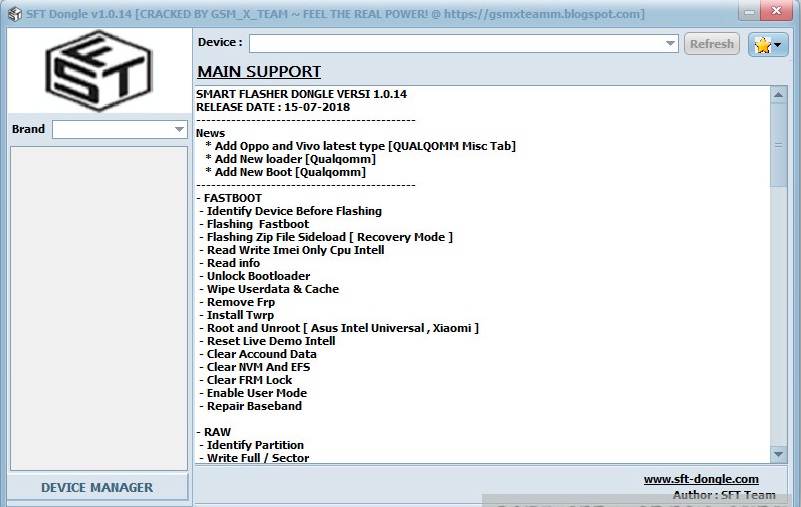Viewport: 801px width, 507px height.
Task: Click the MAIN SUPPORT heading
Action: 259,72
